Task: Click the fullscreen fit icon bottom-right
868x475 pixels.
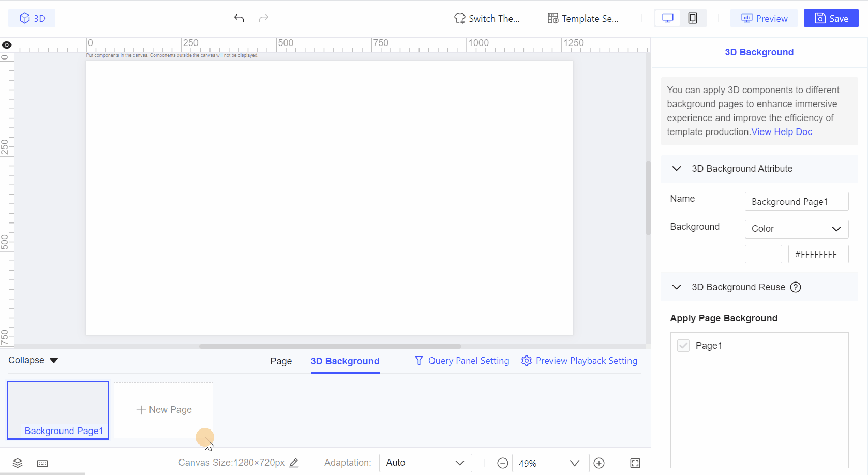Action: (x=635, y=463)
